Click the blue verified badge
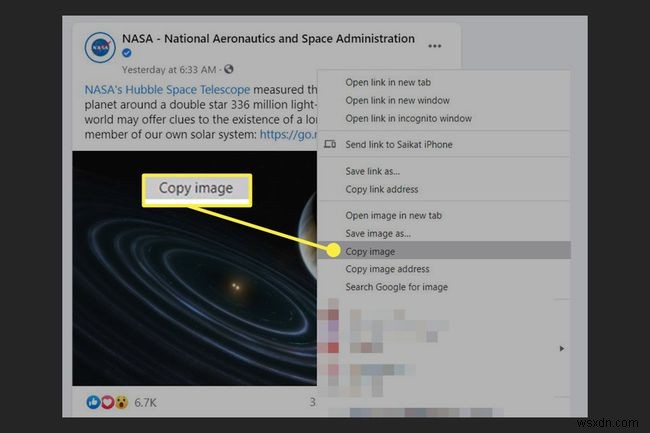 tap(126, 53)
